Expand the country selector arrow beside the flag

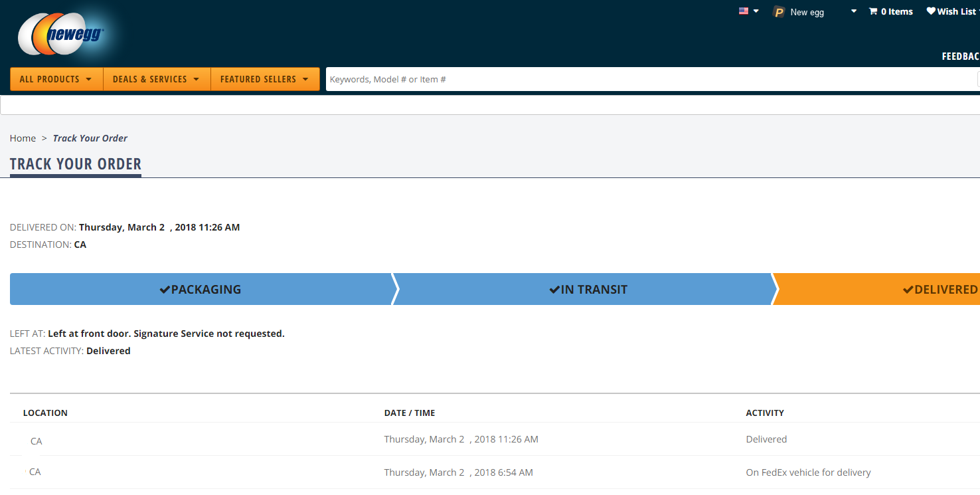point(756,11)
